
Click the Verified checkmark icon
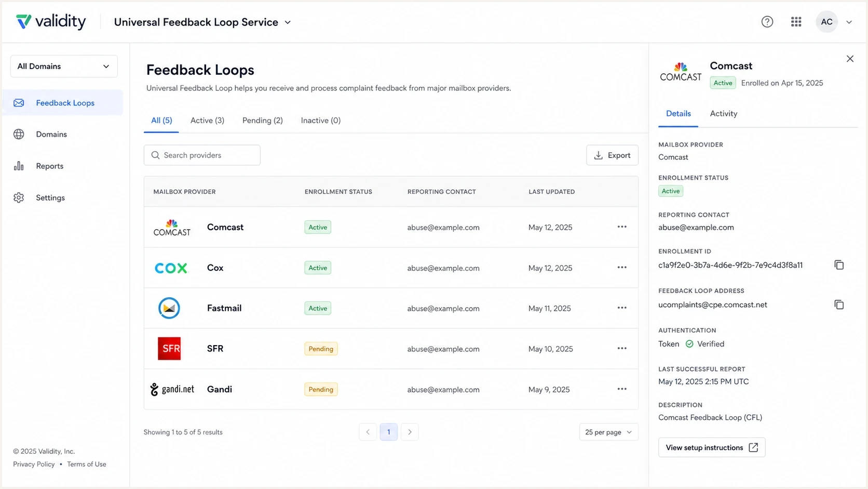point(689,344)
